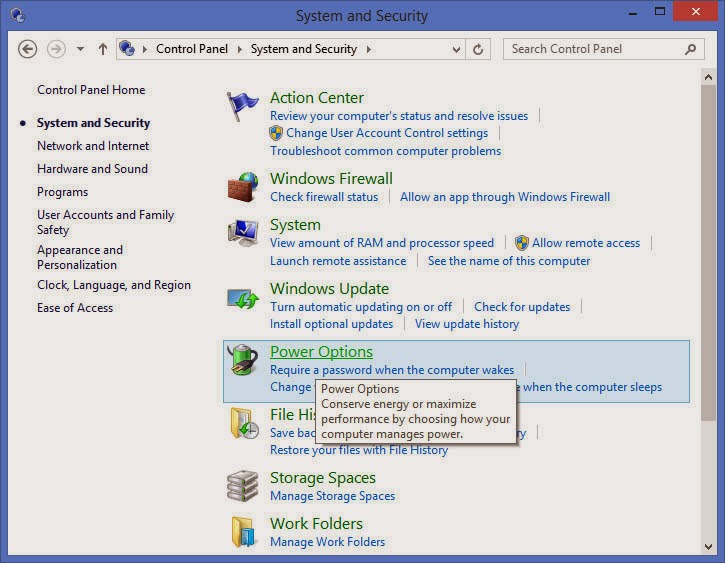The image size is (725, 563).
Task: Click shield icon beside Change User Account Control
Action: (x=276, y=133)
